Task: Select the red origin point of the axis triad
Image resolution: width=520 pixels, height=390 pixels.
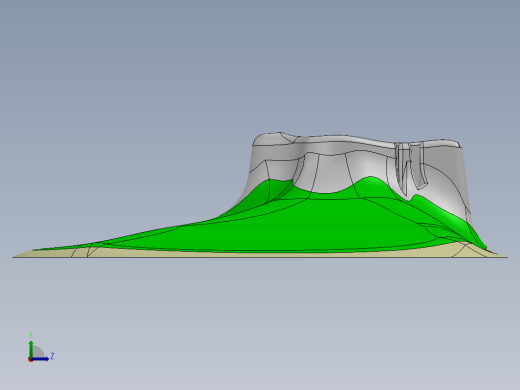Action: pyautogui.click(x=30, y=359)
